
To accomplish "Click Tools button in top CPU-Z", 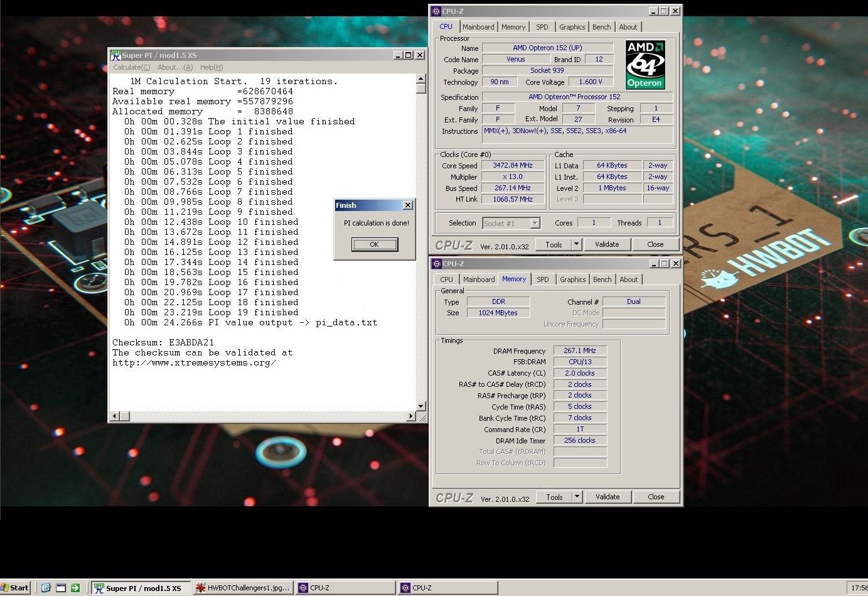I will point(554,244).
